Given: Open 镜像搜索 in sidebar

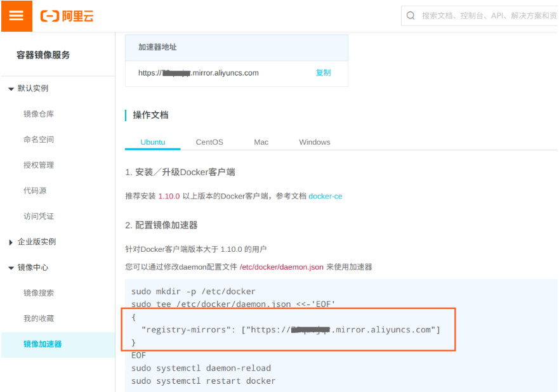Looking at the screenshot, I should pyautogui.click(x=39, y=293).
